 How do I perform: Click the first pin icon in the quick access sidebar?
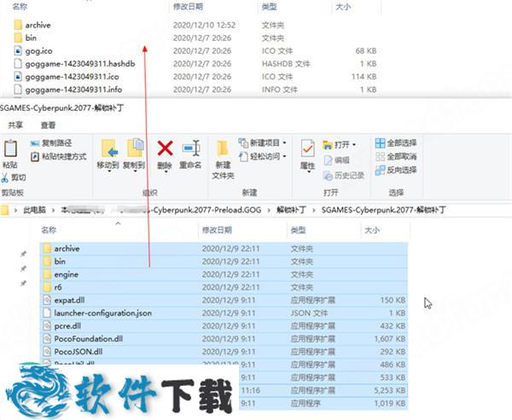[x=23, y=254]
